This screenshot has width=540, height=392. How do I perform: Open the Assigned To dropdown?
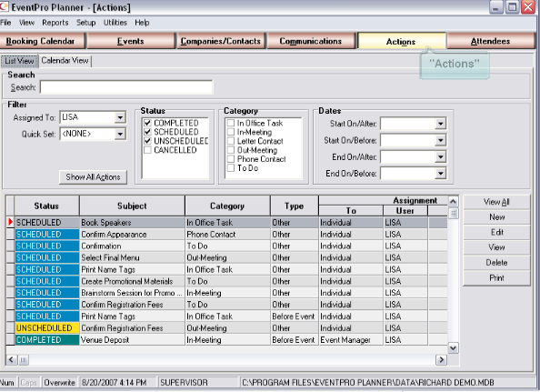[120, 117]
